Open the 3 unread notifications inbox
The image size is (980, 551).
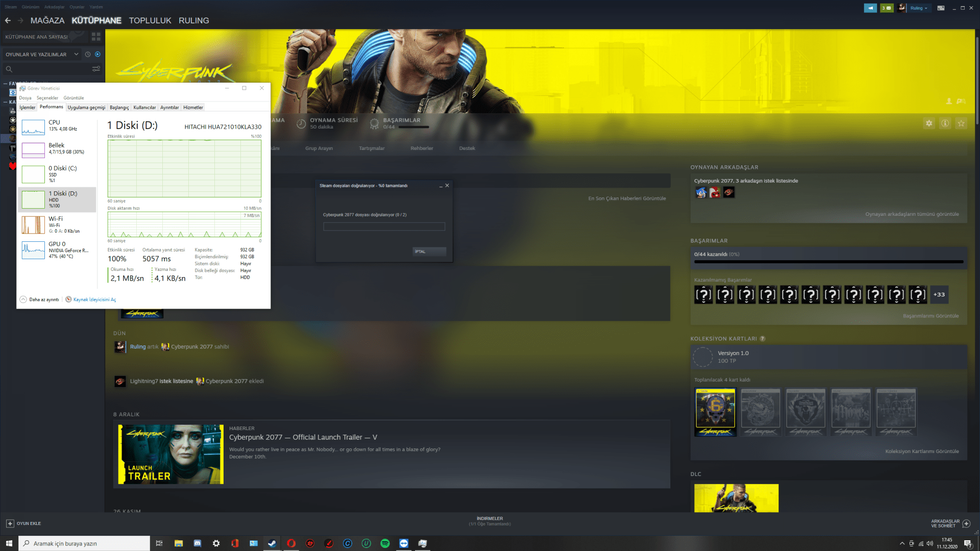click(887, 8)
